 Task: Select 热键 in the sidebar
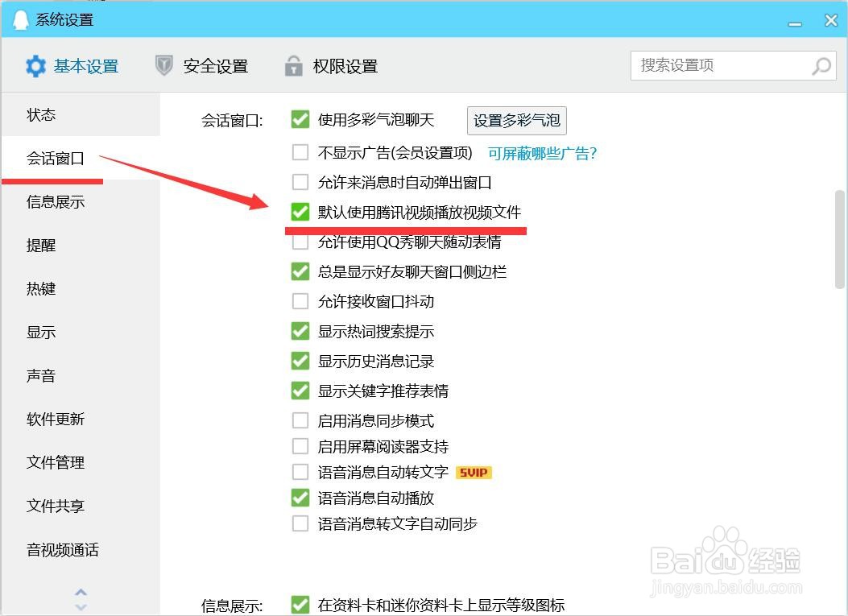(41, 289)
